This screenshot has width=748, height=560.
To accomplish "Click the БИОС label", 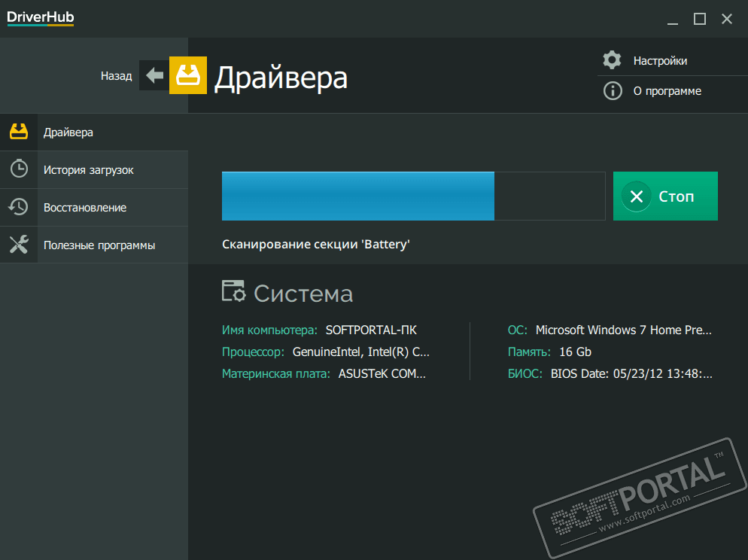I will click(x=525, y=373).
